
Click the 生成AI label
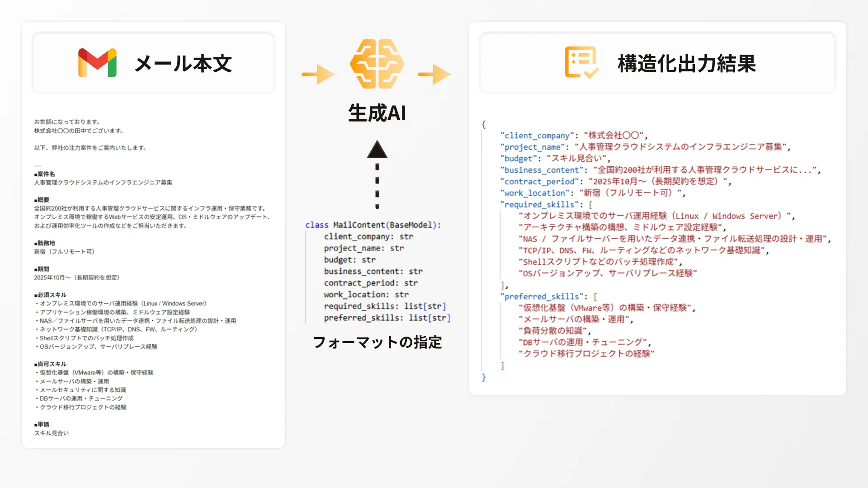pos(377,113)
